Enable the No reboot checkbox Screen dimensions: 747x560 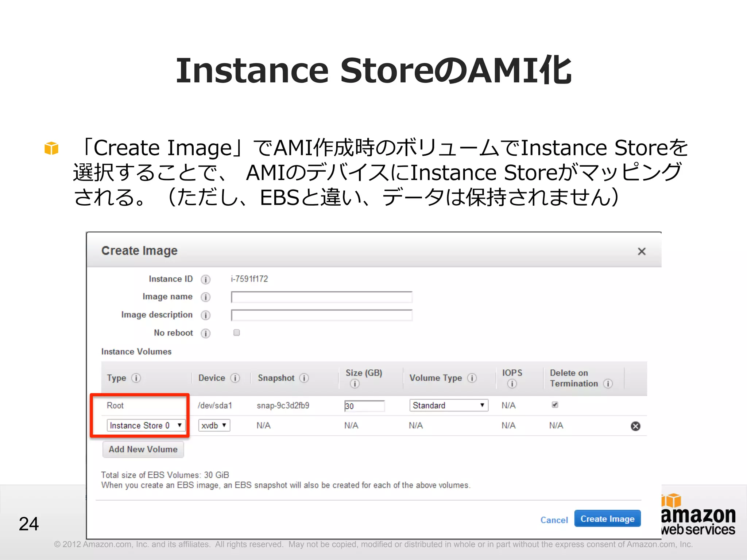[x=237, y=332]
